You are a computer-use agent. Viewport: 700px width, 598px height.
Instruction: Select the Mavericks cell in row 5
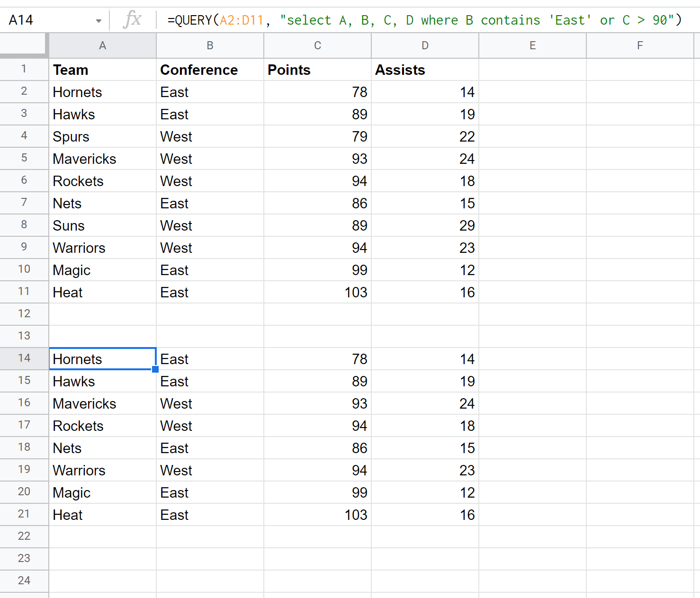pyautogui.click(x=102, y=159)
